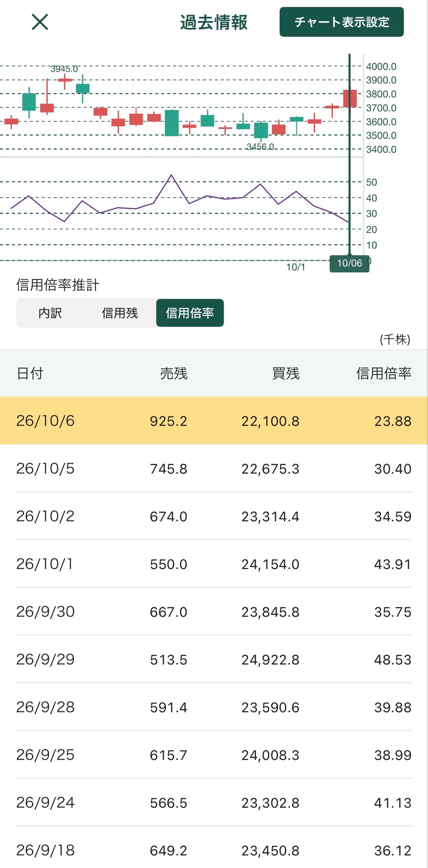The height and width of the screenshot is (868, 428).
Task: Select the 26/9/29 data row
Action: tap(214, 659)
